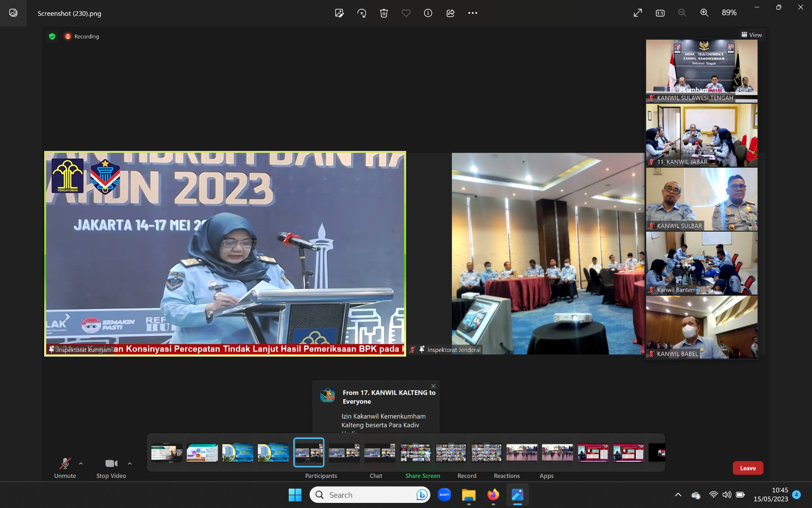Image resolution: width=812 pixels, height=508 pixels.
Task: Select the KANWIL SULAWESI TENGAH video tile
Action: 702,71
